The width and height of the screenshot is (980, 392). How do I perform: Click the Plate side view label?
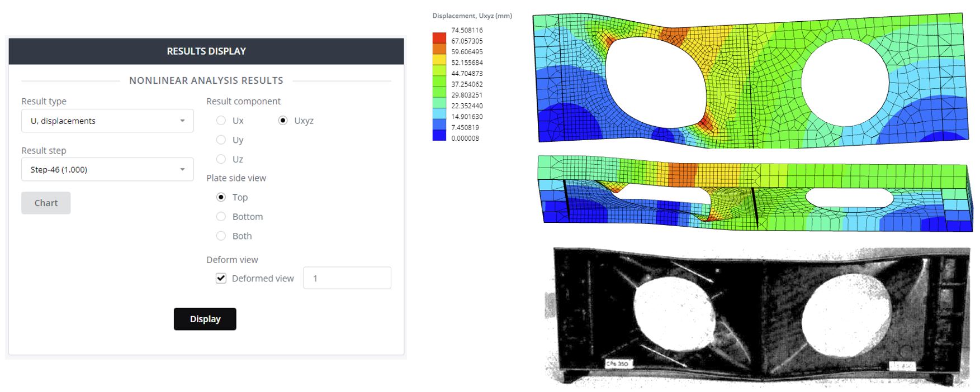coord(236,178)
